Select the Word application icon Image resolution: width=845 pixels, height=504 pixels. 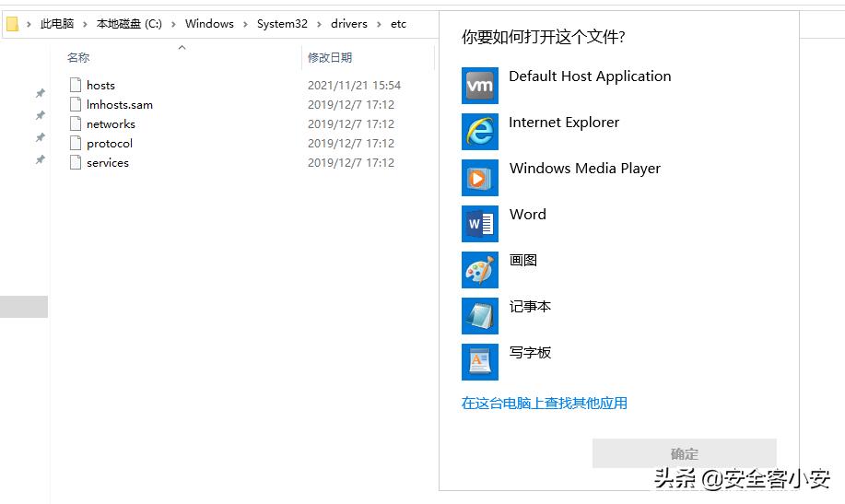(x=479, y=224)
